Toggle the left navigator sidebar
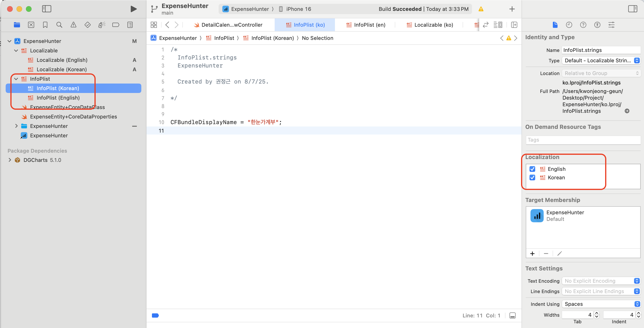 coord(46,9)
